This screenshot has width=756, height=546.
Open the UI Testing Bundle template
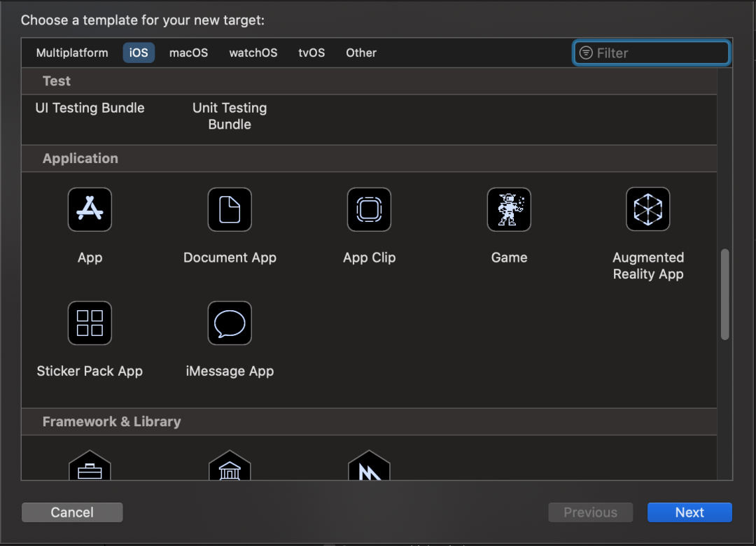pos(90,108)
